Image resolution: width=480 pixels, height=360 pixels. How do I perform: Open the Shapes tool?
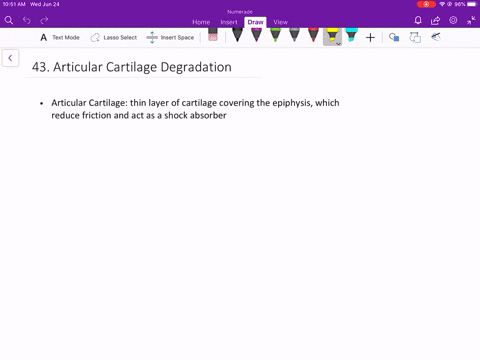(x=394, y=37)
